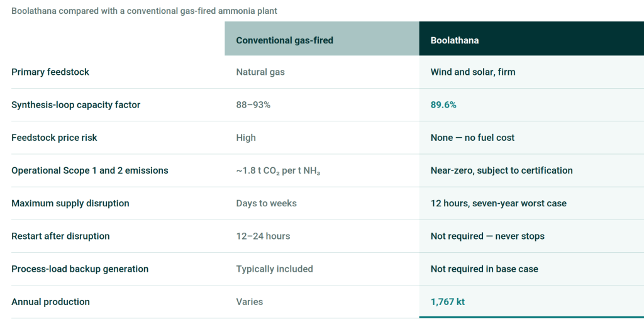Select the Restart after disruption label
The image size is (644, 322).
[x=60, y=236]
